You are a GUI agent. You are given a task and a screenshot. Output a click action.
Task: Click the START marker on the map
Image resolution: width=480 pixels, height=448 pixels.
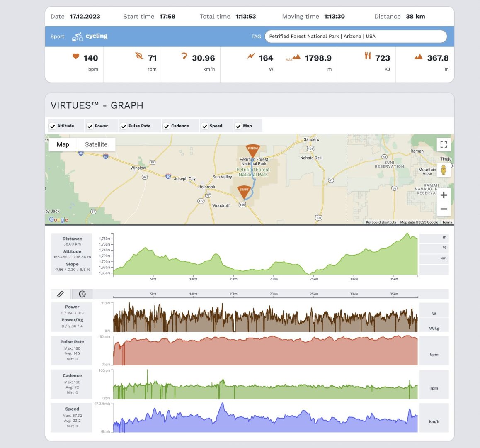pyautogui.click(x=244, y=192)
